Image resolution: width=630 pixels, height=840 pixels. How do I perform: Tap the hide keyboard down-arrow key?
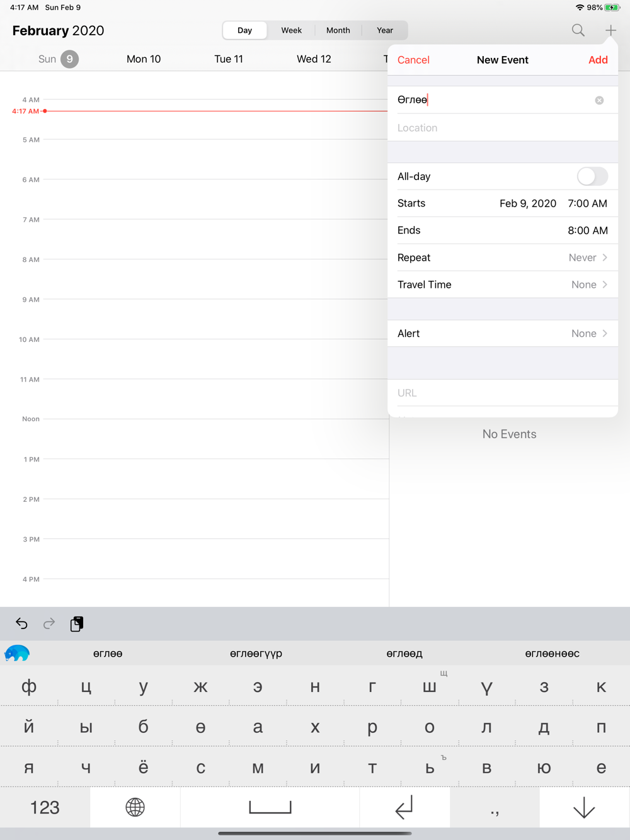click(585, 807)
